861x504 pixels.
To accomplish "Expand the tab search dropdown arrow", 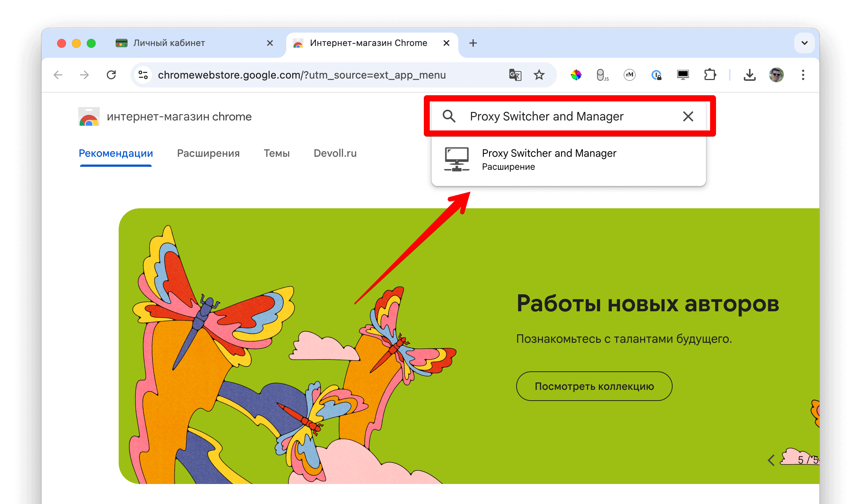I will [x=805, y=43].
